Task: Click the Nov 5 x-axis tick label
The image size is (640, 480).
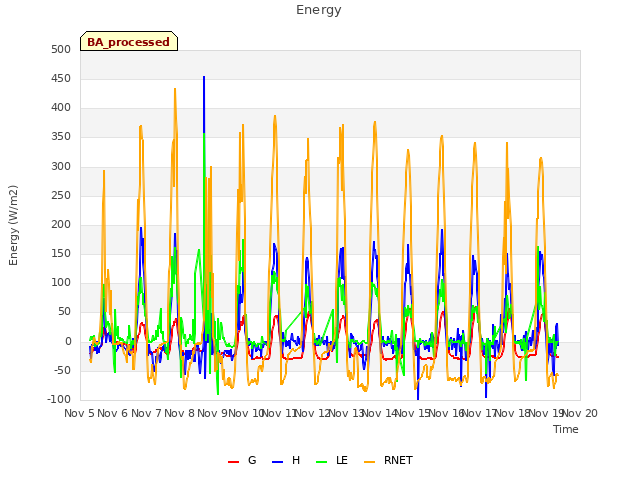Action: pos(80,413)
